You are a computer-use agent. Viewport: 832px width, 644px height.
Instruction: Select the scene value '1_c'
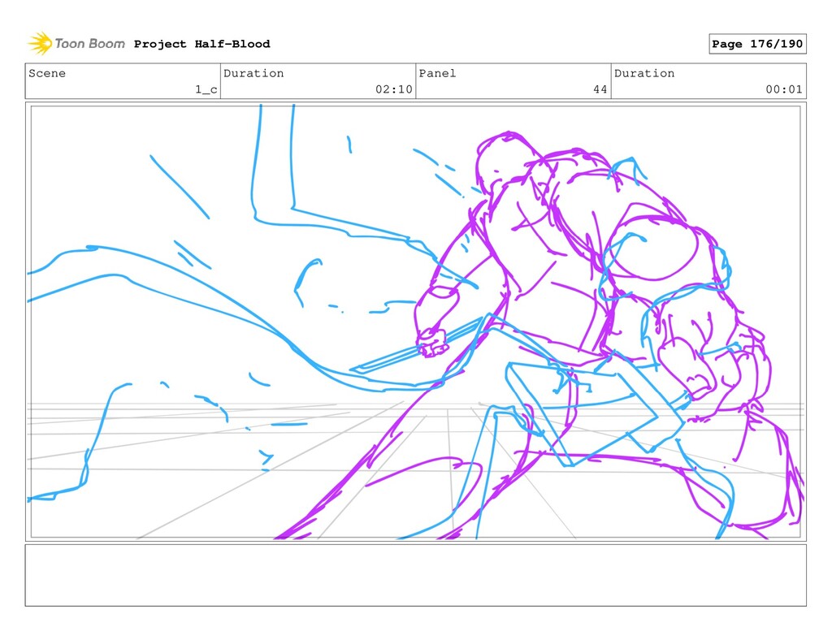(206, 89)
